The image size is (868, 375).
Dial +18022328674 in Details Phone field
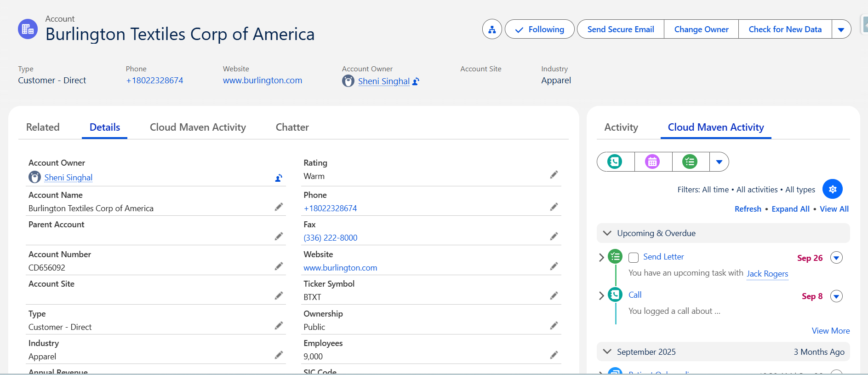point(330,208)
